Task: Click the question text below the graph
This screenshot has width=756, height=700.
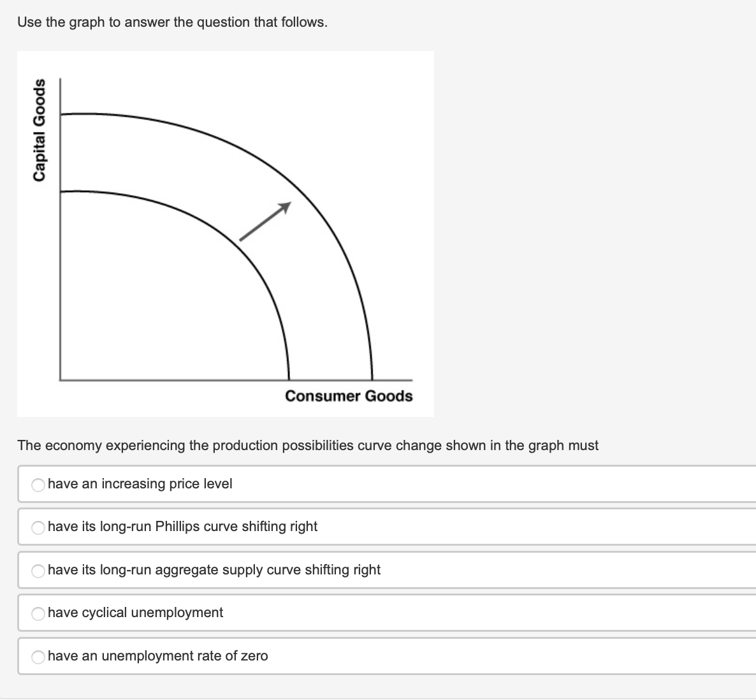Action: pos(308,446)
